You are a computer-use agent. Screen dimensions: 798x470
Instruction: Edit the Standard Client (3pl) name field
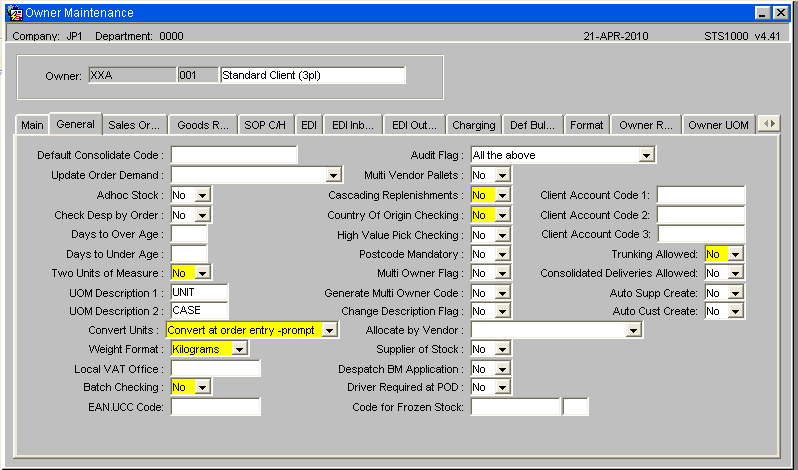tap(313, 75)
